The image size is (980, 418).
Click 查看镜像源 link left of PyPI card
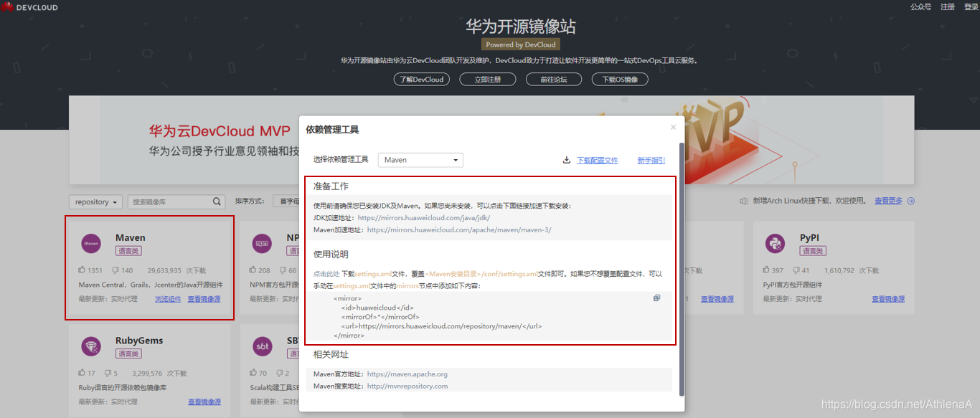pos(717,299)
